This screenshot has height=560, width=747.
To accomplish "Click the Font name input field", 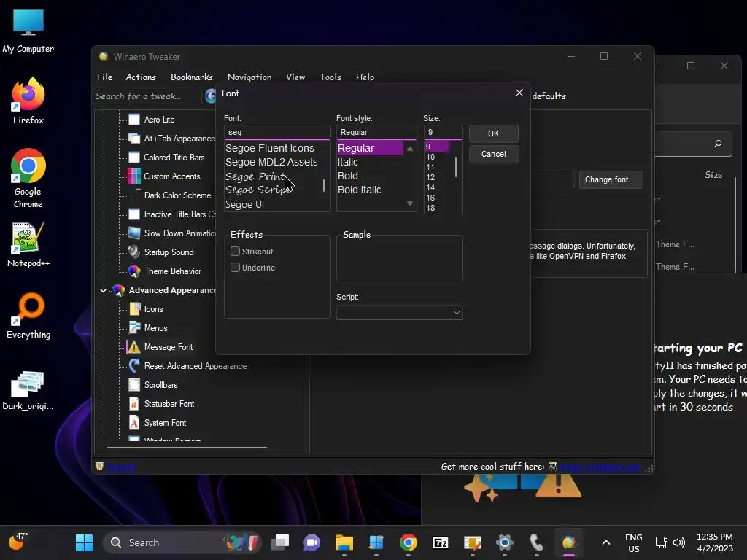I will tap(276, 133).
